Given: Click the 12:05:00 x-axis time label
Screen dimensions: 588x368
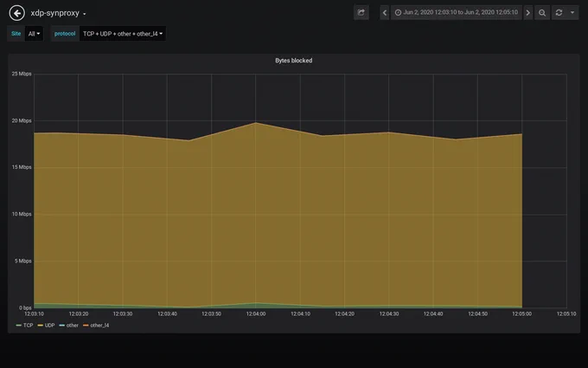Looking at the screenshot, I should [x=522, y=314].
